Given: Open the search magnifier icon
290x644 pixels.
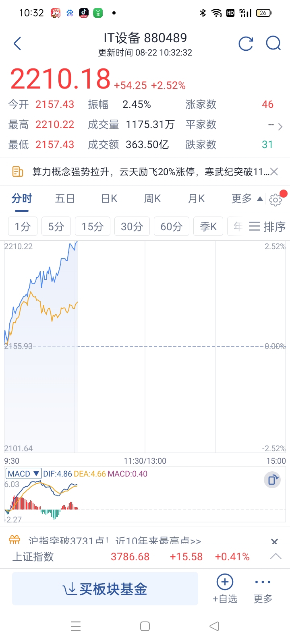Looking at the screenshot, I should coord(273,43).
